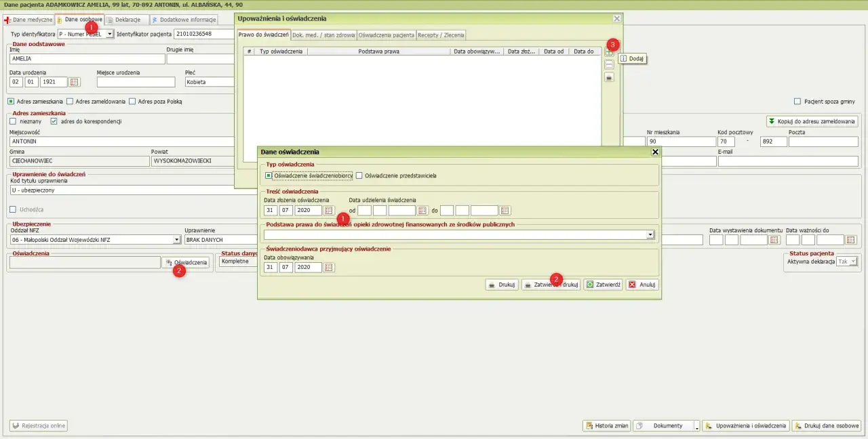Open calendar for Data wystawienia dokumentu

click(774, 240)
